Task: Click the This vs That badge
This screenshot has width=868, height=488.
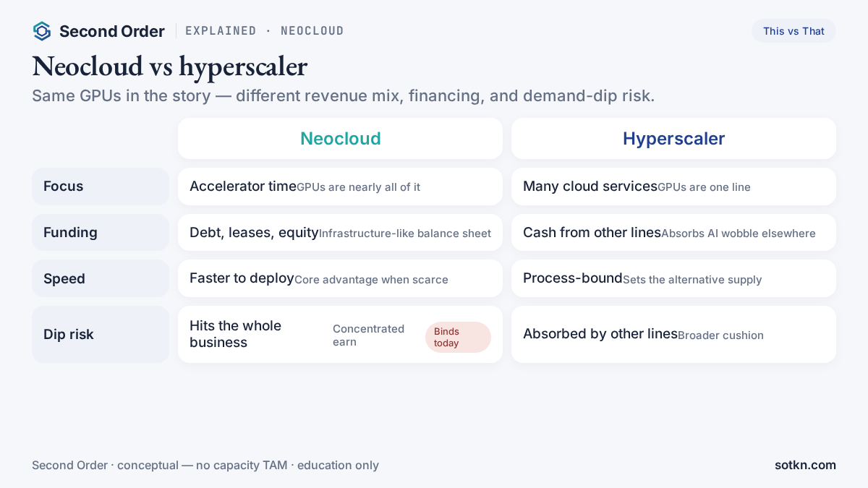Action: pos(793,31)
